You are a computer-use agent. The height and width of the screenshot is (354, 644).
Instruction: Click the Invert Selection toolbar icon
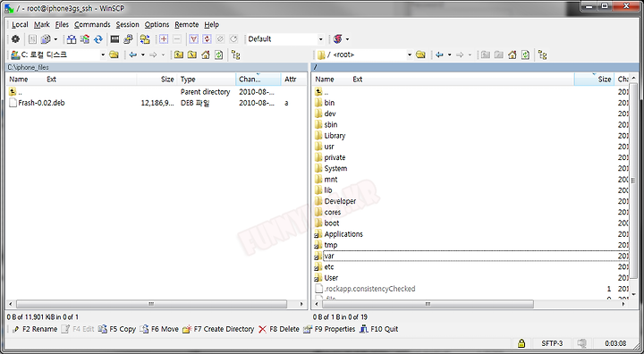[207, 39]
